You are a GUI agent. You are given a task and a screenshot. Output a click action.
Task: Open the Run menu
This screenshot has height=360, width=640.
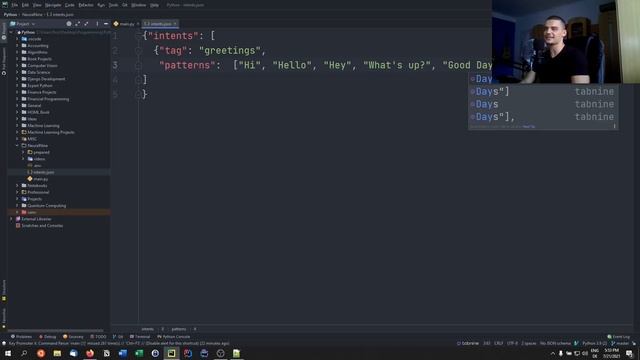(x=101, y=5)
